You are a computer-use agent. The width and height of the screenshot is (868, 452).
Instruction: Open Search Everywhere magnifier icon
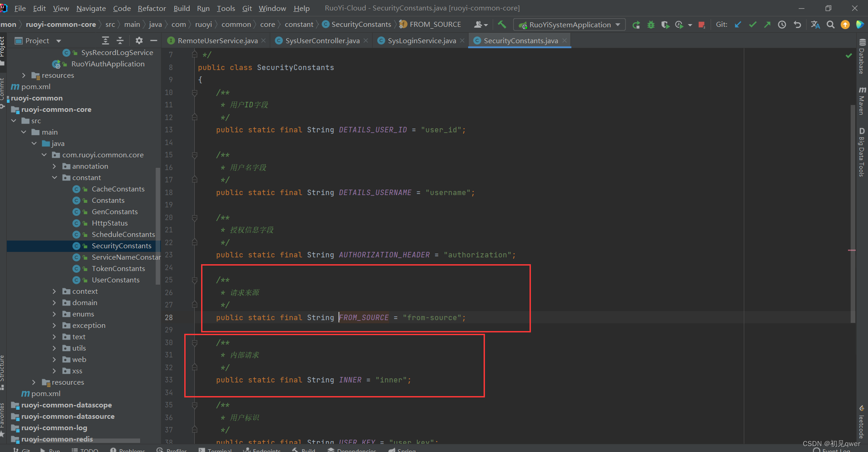831,25
